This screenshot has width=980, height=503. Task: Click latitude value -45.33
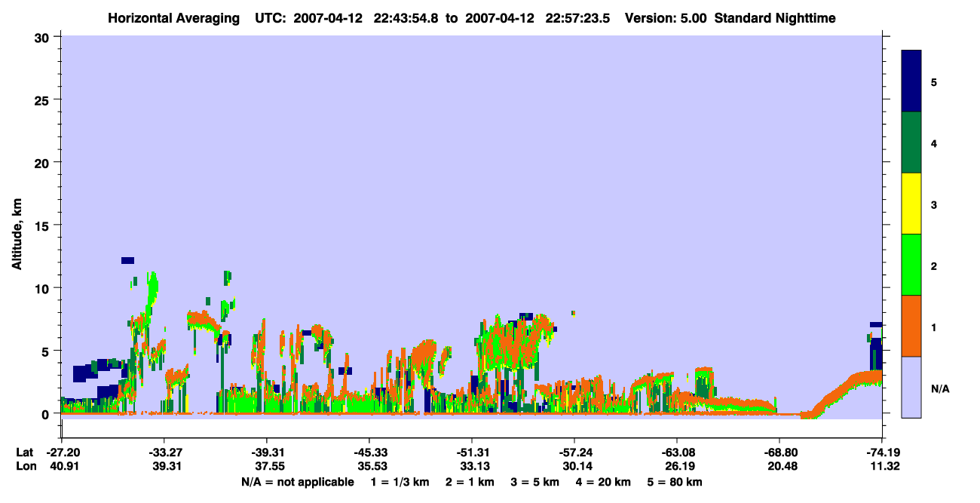(369, 452)
